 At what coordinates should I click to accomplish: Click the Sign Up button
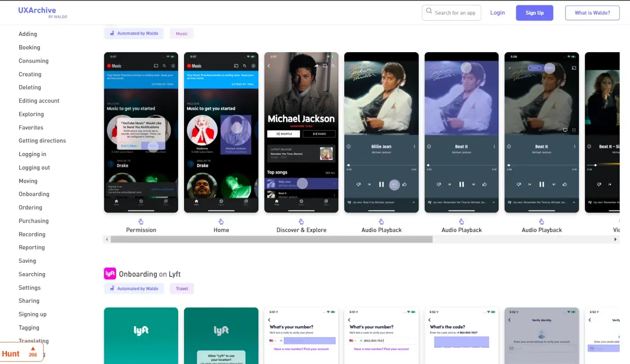tap(535, 13)
